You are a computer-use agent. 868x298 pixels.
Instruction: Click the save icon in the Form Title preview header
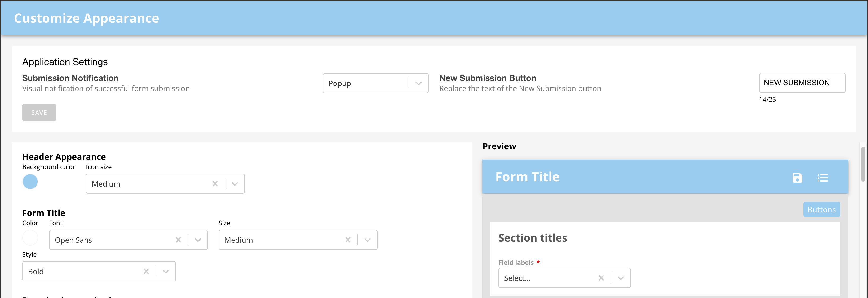(x=797, y=178)
